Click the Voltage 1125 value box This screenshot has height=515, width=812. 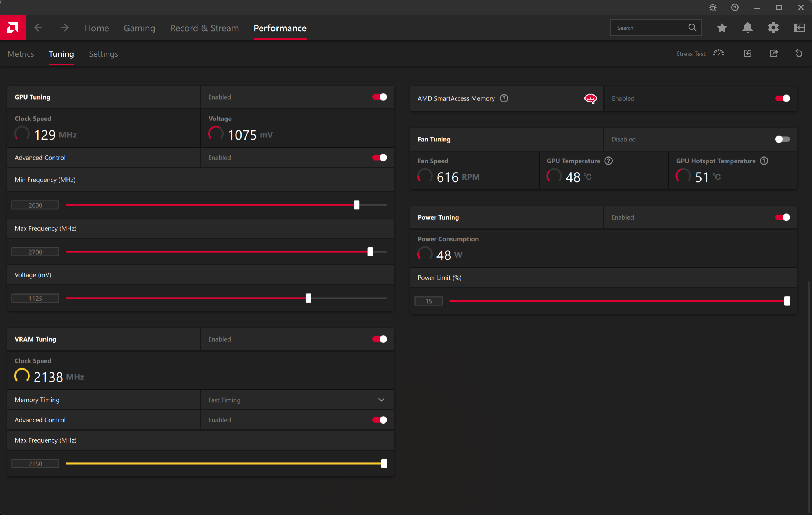pos(35,298)
